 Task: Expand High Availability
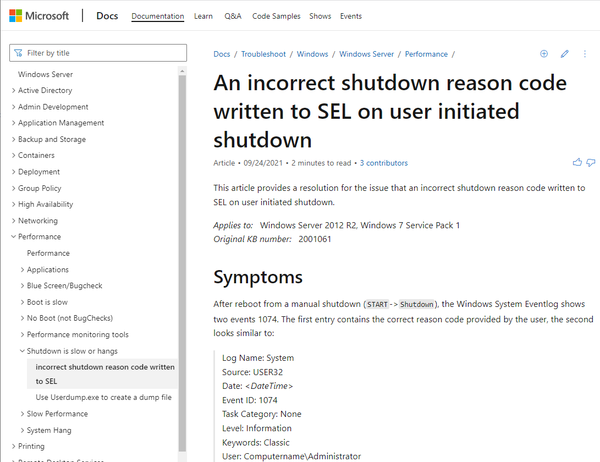pos(42,204)
